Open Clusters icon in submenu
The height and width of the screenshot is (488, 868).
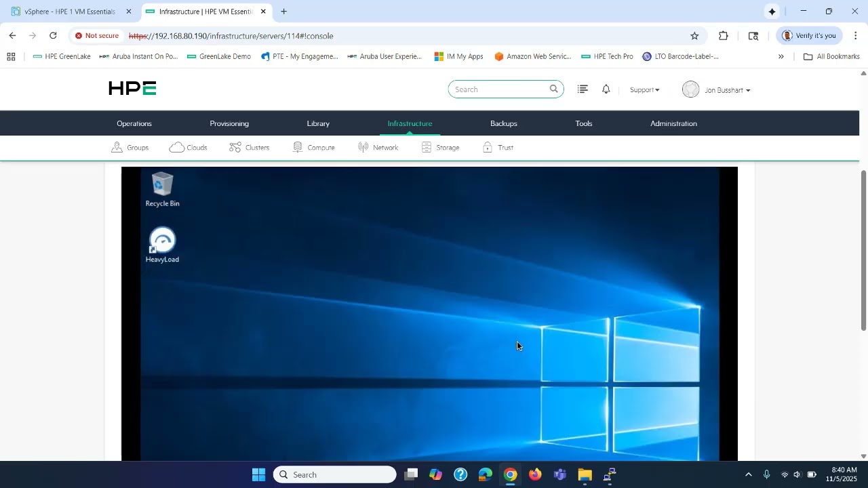pos(235,147)
